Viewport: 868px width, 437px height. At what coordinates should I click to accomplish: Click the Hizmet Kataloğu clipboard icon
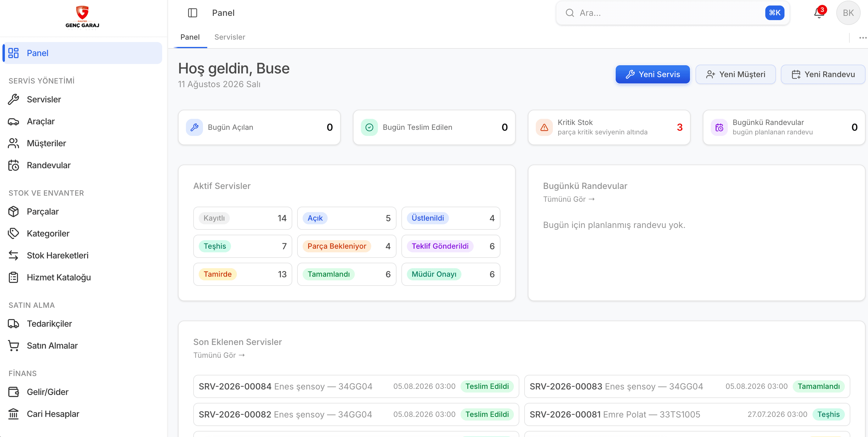click(x=13, y=277)
